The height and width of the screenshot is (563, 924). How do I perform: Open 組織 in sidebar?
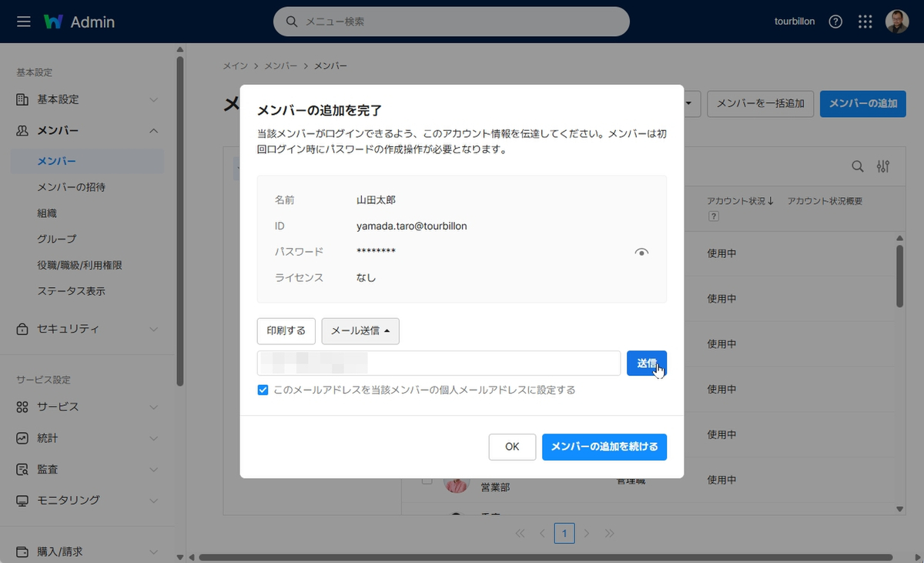point(47,213)
